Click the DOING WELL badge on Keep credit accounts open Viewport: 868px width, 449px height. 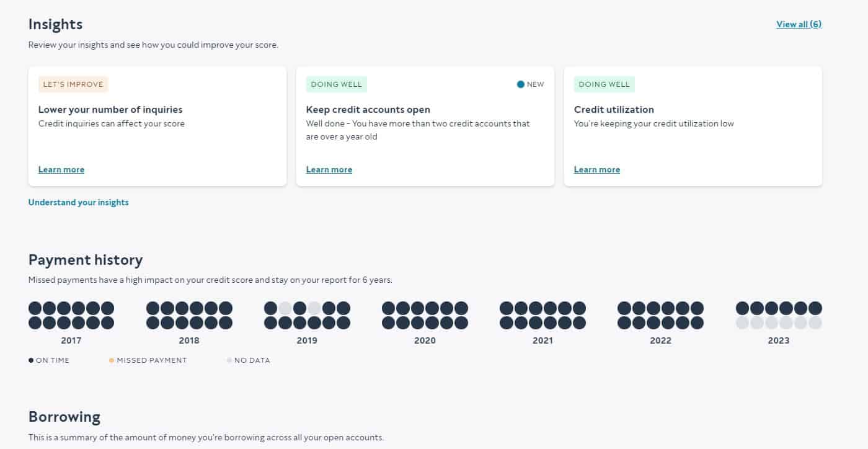click(x=336, y=84)
